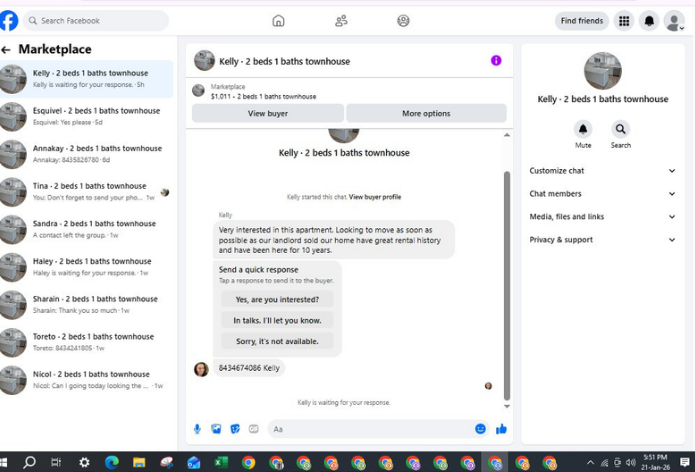Open clock showing 5:51 PM
Screen dimensions: 695x472
coord(655,462)
